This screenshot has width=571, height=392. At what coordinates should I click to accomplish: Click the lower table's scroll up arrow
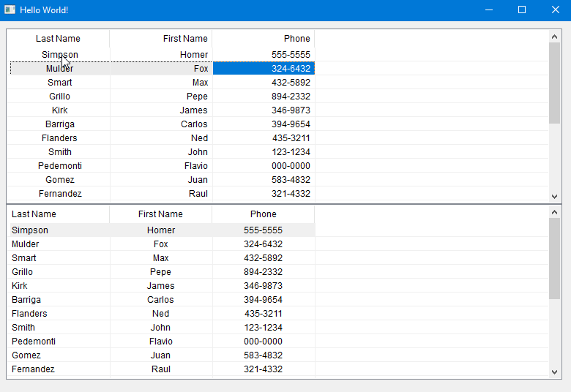(554, 211)
